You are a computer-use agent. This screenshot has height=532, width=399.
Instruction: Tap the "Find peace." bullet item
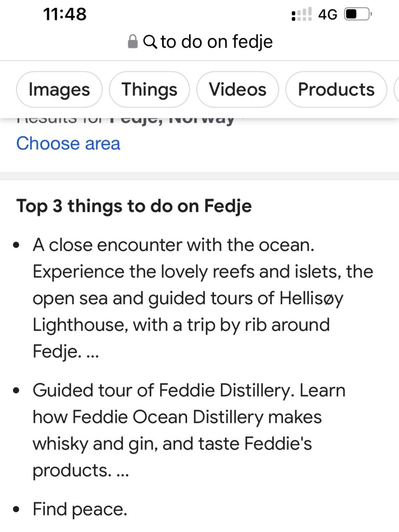pos(79,509)
